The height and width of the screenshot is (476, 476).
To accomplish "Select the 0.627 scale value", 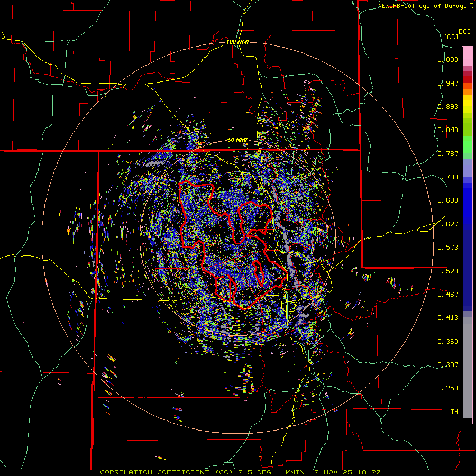I will point(448,224).
